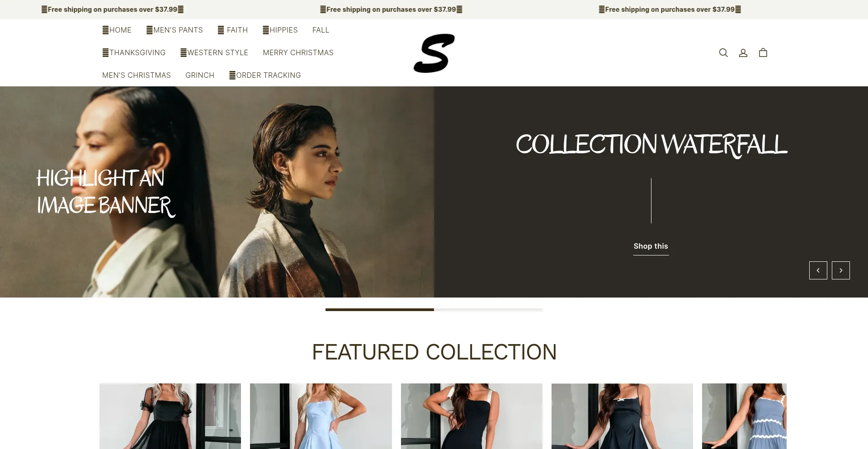Open the GRINCH menu link
The height and width of the screenshot is (449, 868).
[200, 75]
